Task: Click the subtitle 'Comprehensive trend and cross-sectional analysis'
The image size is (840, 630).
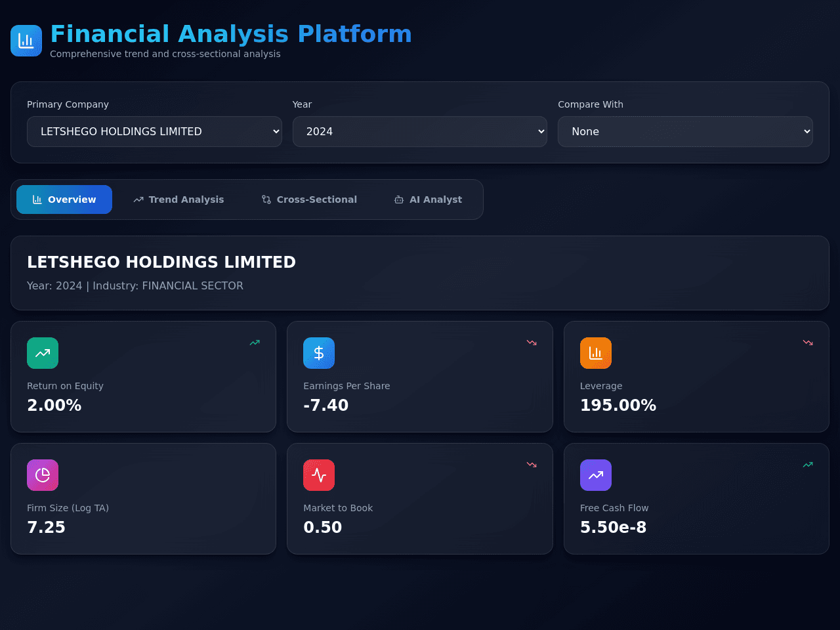Action: (x=165, y=54)
